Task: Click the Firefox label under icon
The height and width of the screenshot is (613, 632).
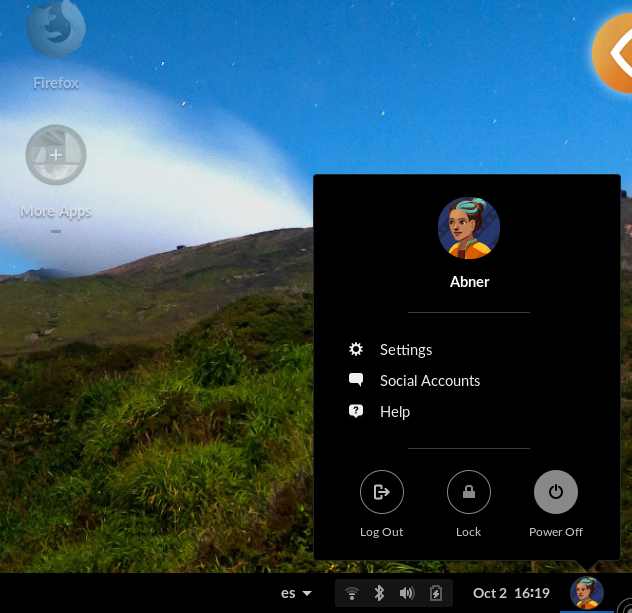Action: pos(56,83)
